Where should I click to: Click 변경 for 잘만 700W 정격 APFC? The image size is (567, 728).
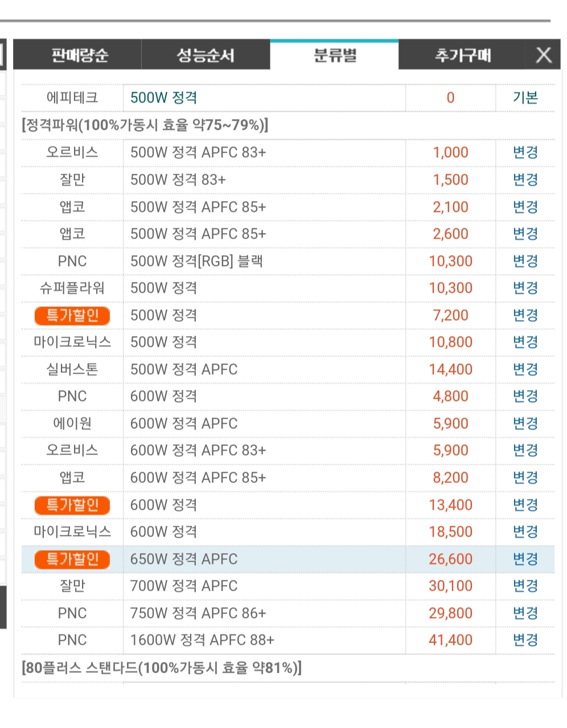(525, 586)
